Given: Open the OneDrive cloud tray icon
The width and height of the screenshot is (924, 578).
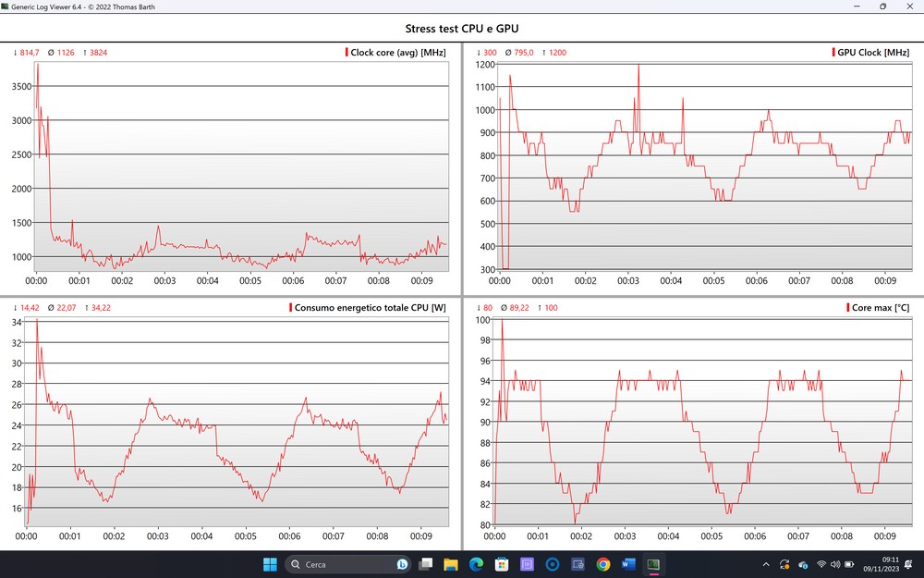Looking at the screenshot, I should pyautogui.click(x=803, y=564).
